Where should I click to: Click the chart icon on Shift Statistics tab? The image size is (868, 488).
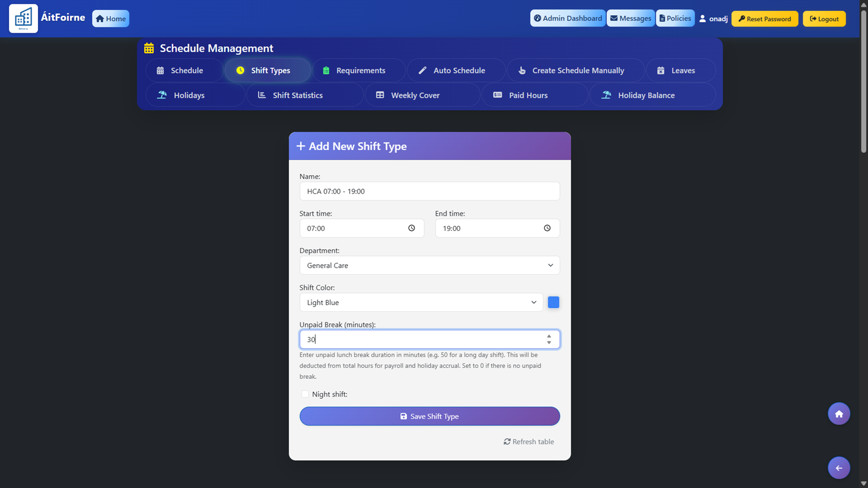pos(262,95)
